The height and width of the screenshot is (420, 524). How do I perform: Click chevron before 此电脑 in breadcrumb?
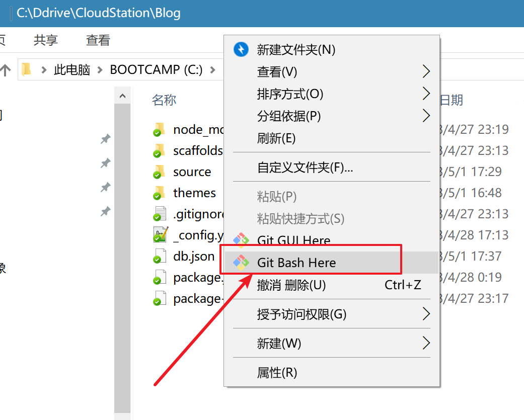pyautogui.click(x=44, y=70)
